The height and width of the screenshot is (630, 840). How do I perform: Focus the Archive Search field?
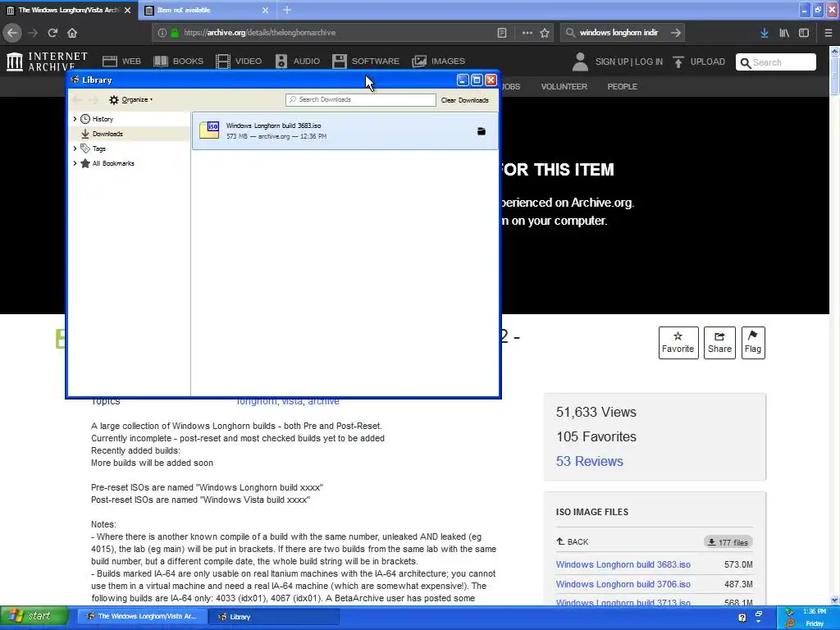coord(776,62)
